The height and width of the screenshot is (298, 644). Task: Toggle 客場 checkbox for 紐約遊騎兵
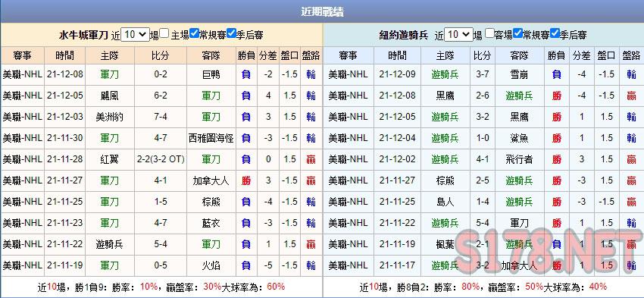click(489, 33)
